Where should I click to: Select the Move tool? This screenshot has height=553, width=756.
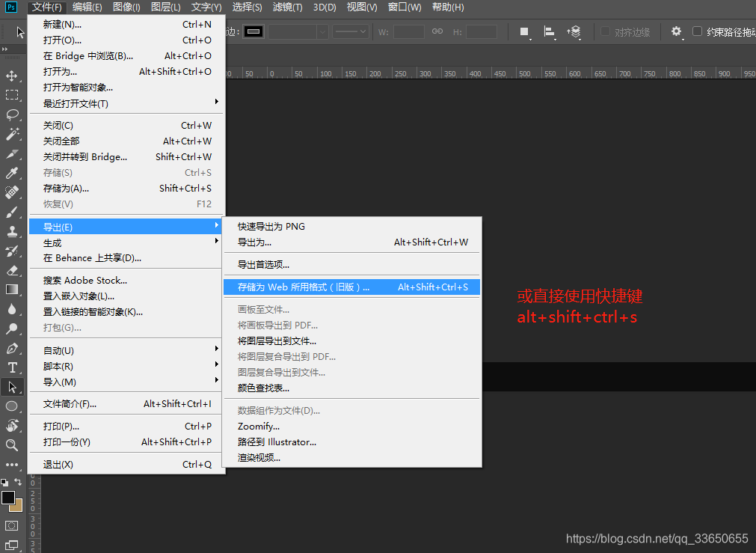(11, 76)
